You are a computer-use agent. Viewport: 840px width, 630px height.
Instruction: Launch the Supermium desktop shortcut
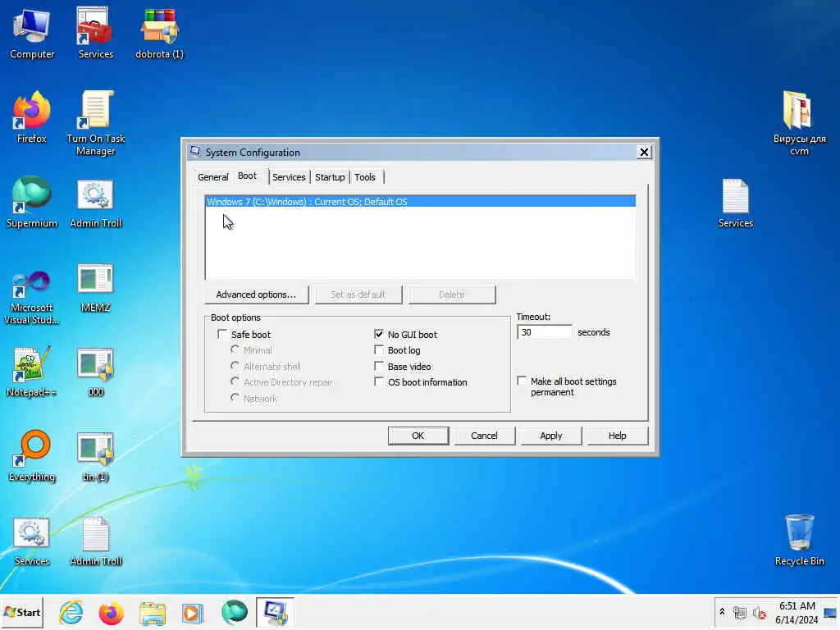pyautogui.click(x=32, y=203)
